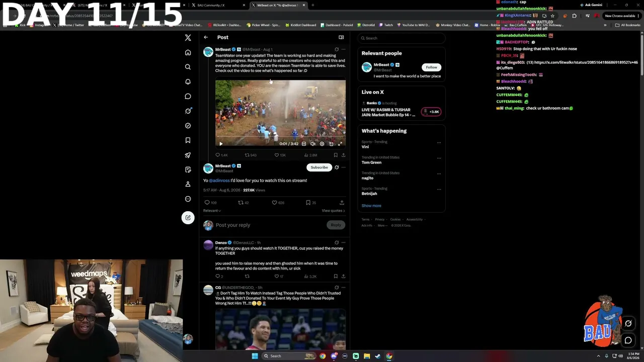Repost the TeamWater post with 943 reposts
The height and width of the screenshot is (362, 644).
(x=251, y=155)
